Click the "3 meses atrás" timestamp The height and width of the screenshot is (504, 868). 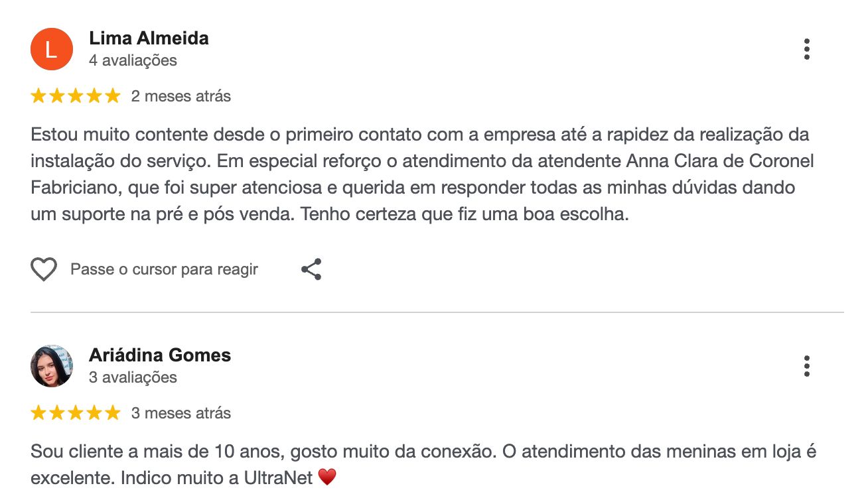coord(181,413)
